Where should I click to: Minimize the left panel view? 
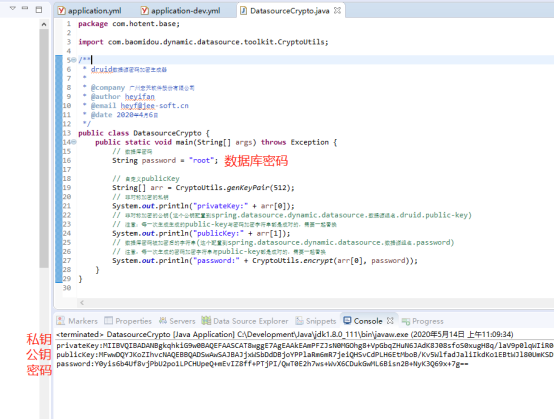25,8
